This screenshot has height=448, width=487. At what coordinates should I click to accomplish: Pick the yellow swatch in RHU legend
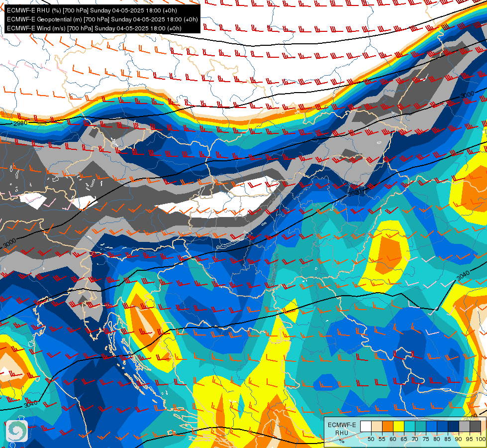399,426
